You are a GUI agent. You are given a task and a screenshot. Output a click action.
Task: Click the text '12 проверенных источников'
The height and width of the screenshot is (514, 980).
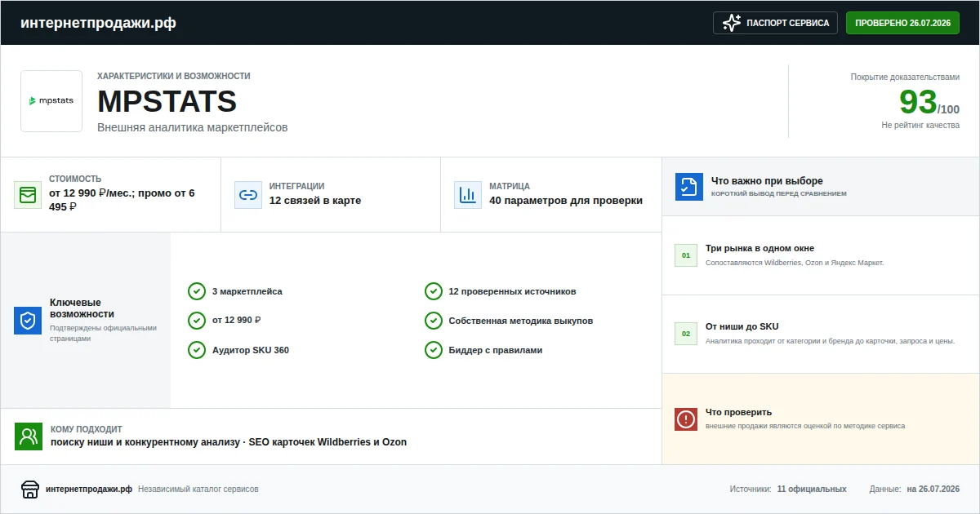pyautogui.click(x=513, y=291)
